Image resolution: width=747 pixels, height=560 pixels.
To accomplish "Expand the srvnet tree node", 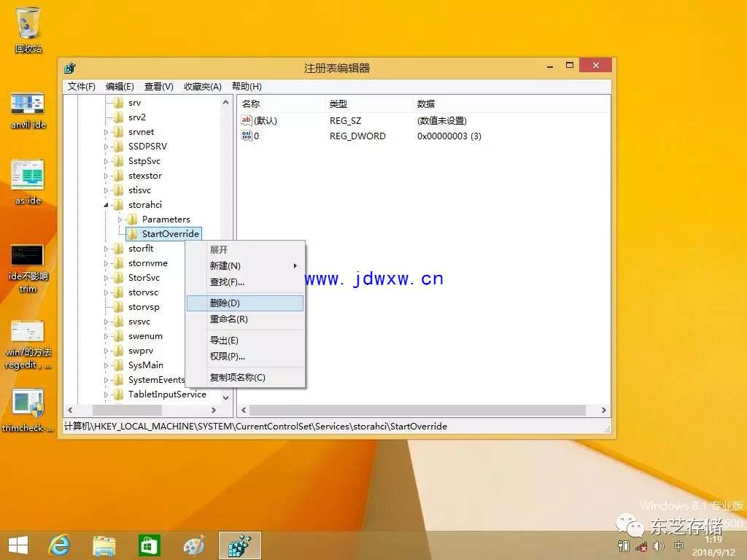I will pyautogui.click(x=106, y=132).
